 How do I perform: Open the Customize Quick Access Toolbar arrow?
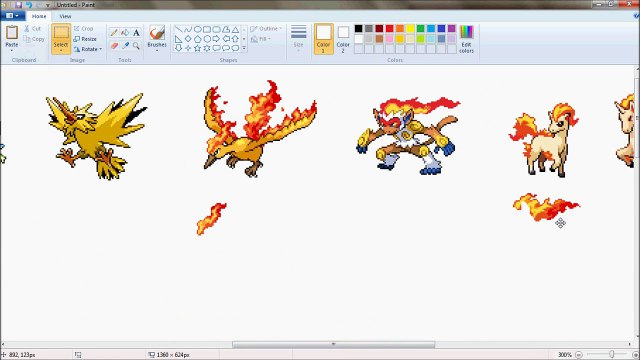(x=48, y=5)
